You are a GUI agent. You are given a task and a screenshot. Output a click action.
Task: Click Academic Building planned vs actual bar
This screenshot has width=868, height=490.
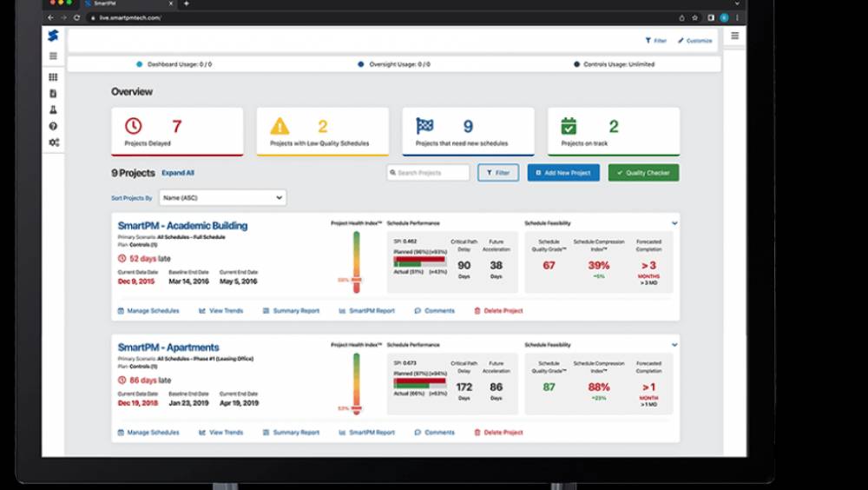[419, 262]
